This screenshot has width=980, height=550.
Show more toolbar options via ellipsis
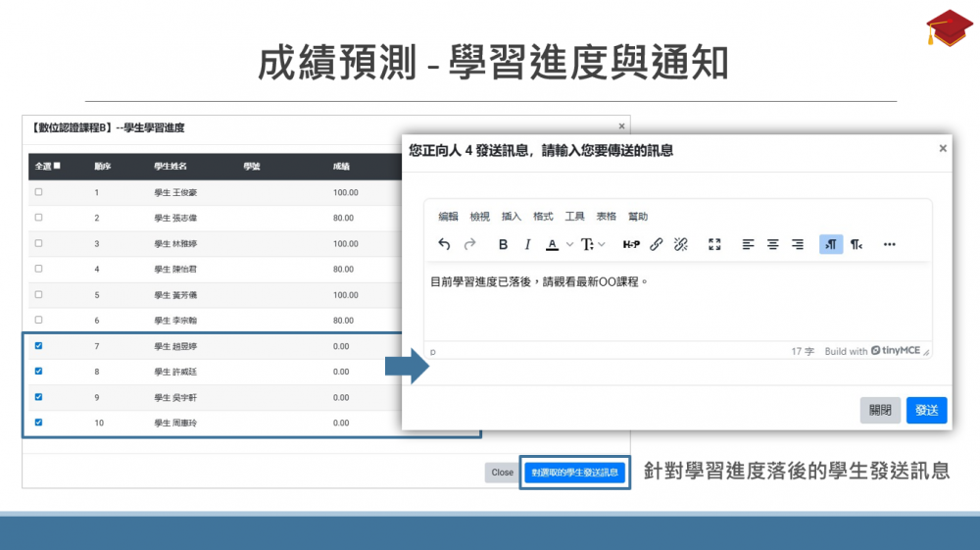click(x=889, y=244)
